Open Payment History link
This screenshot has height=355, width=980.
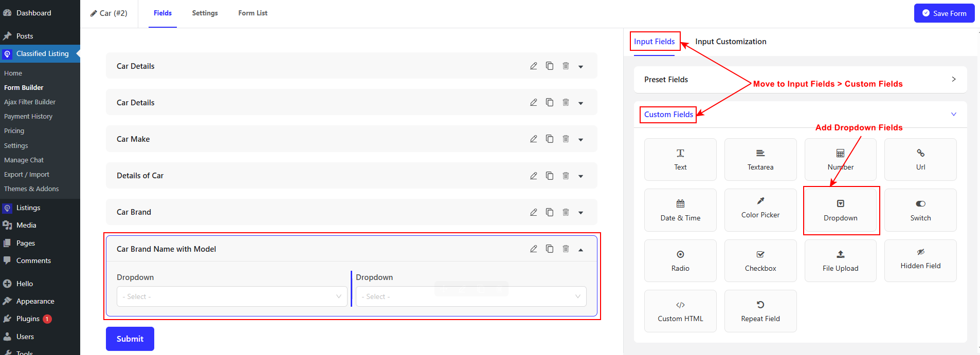28,117
